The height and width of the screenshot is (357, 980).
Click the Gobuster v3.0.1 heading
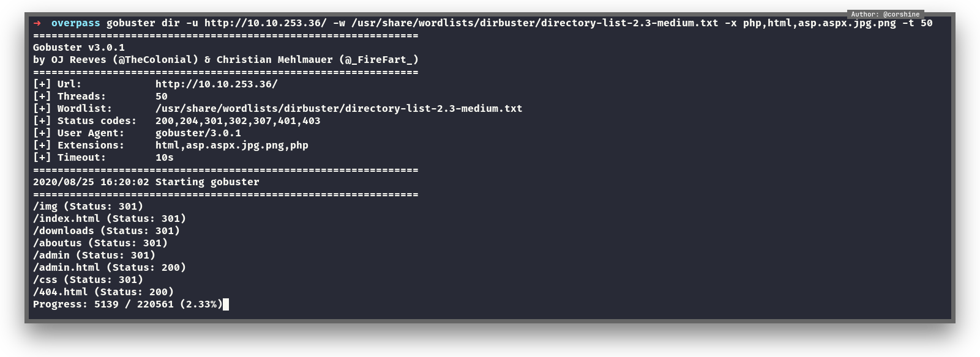click(x=78, y=48)
